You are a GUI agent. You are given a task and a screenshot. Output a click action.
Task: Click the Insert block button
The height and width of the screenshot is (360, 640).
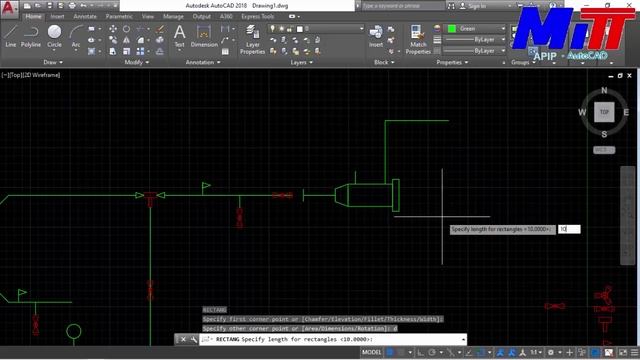tap(376, 37)
